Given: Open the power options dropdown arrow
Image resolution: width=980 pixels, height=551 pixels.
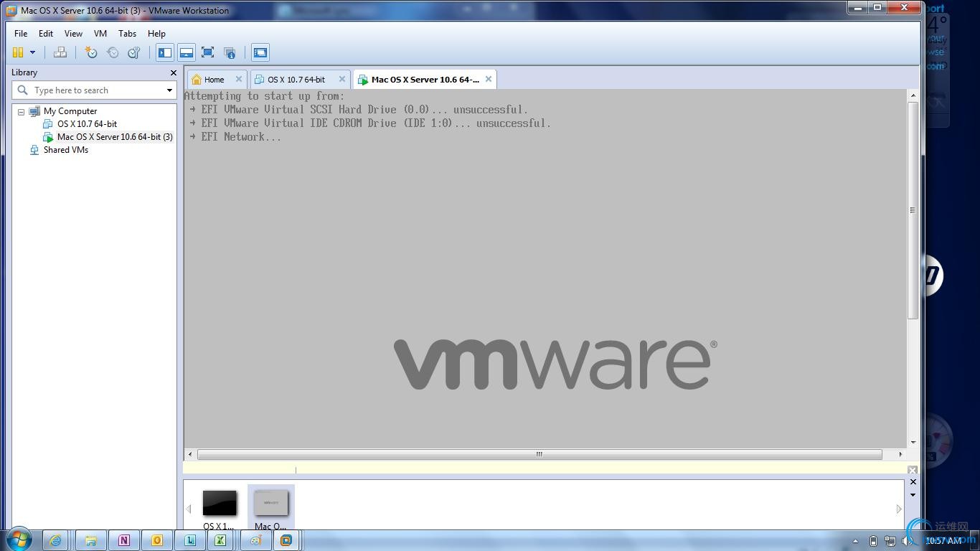Looking at the screenshot, I should click(32, 52).
